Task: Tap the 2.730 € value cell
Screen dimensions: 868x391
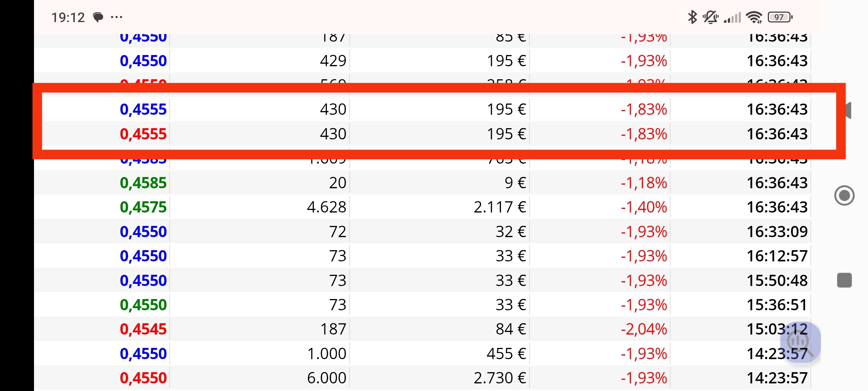Action: 499,378
